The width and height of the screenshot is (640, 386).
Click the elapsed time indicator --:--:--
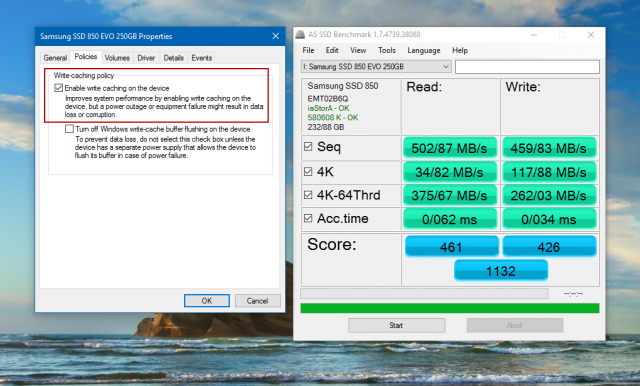tap(573, 293)
